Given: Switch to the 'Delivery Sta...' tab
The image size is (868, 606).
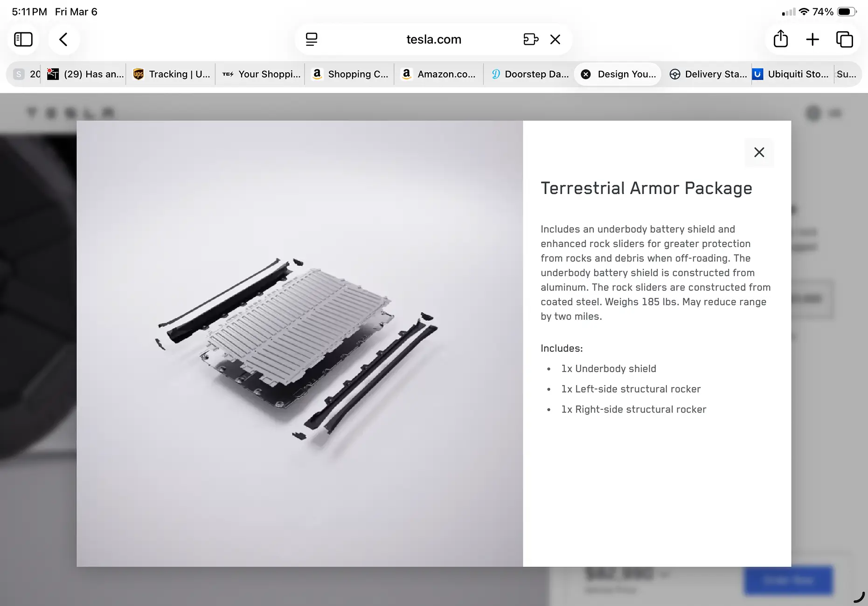Looking at the screenshot, I should point(708,74).
